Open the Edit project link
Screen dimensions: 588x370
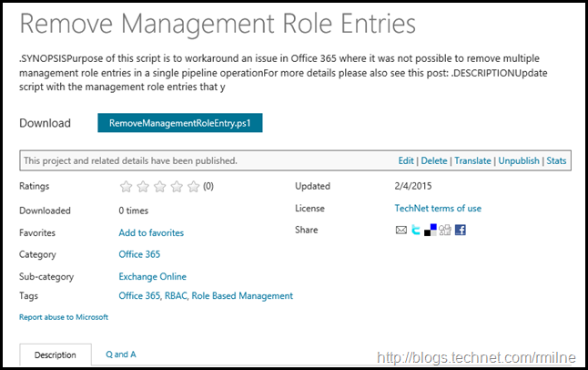(x=406, y=160)
